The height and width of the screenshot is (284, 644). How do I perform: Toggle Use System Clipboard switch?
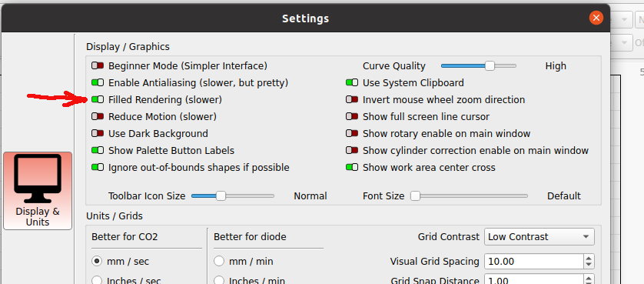coord(351,82)
